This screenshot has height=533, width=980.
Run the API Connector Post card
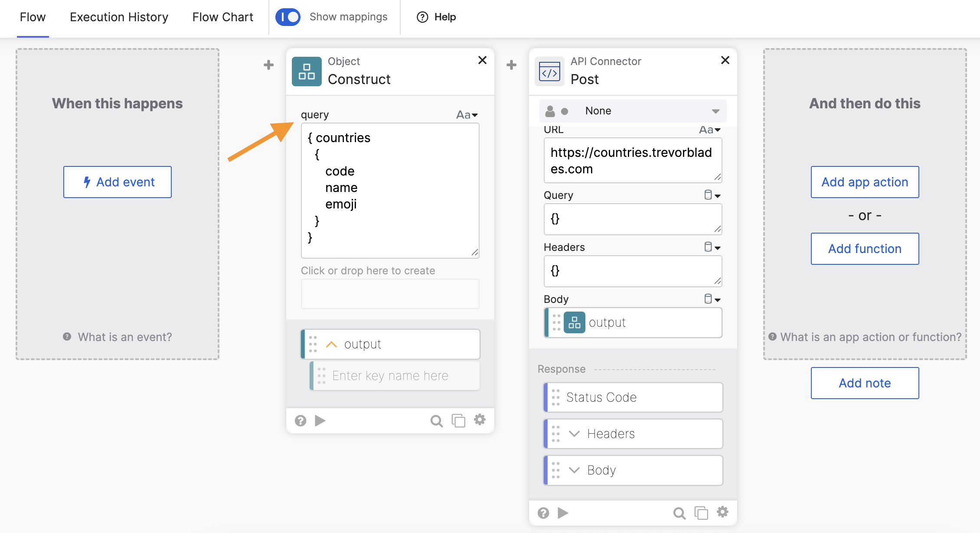point(563,513)
